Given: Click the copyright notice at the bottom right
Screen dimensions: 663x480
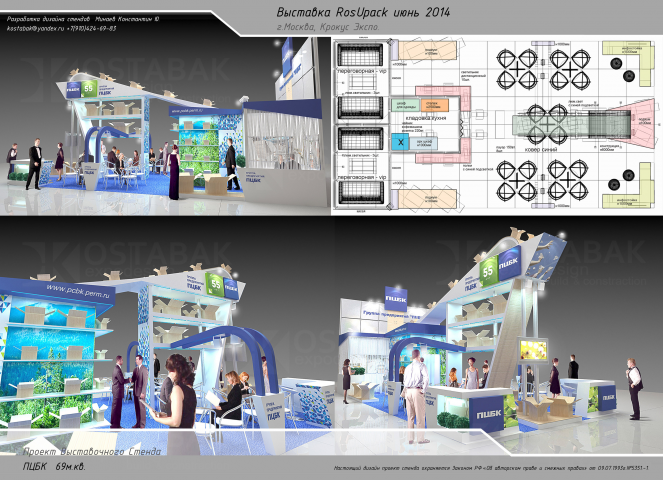Looking at the screenshot, I should pyautogui.click(x=491, y=468).
